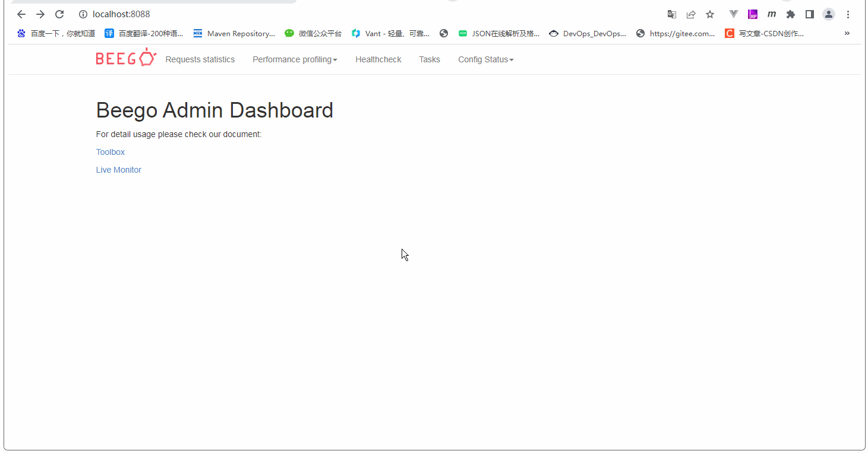Viewport: 868px width, 454px height.
Task: Open the unnamed globe icon bookmark
Action: click(x=444, y=34)
